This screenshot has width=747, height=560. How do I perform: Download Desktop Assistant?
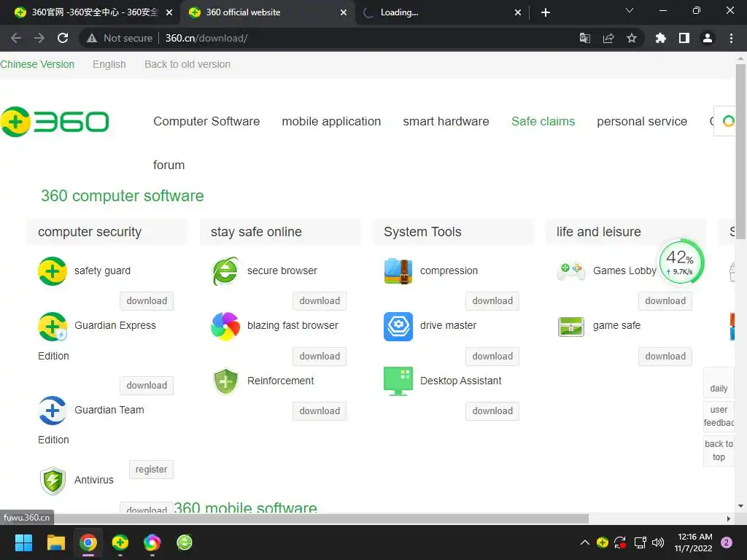(492, 411)
